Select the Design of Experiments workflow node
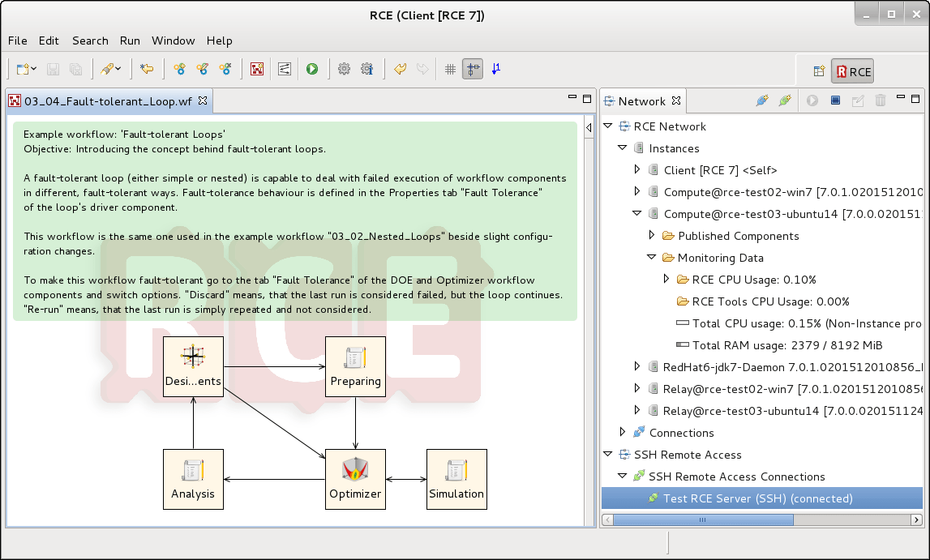 pos(193,367)
